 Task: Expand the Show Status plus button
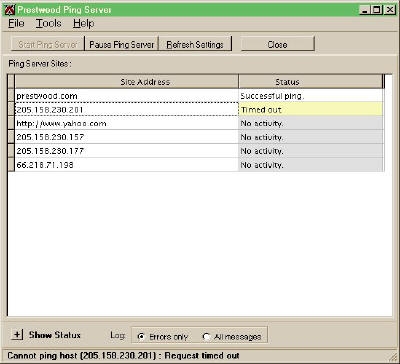(17, 334)
